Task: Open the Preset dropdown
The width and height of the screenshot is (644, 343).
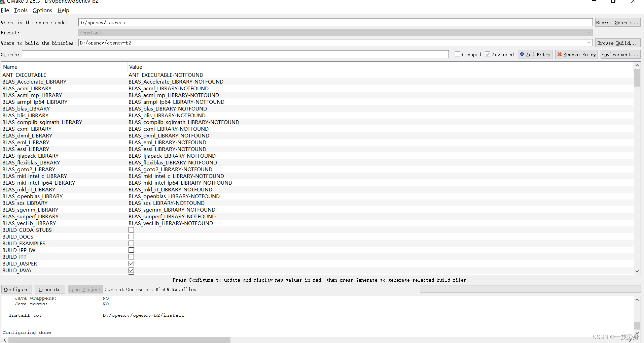Action: pyautogui.click(x=589, y=32)
